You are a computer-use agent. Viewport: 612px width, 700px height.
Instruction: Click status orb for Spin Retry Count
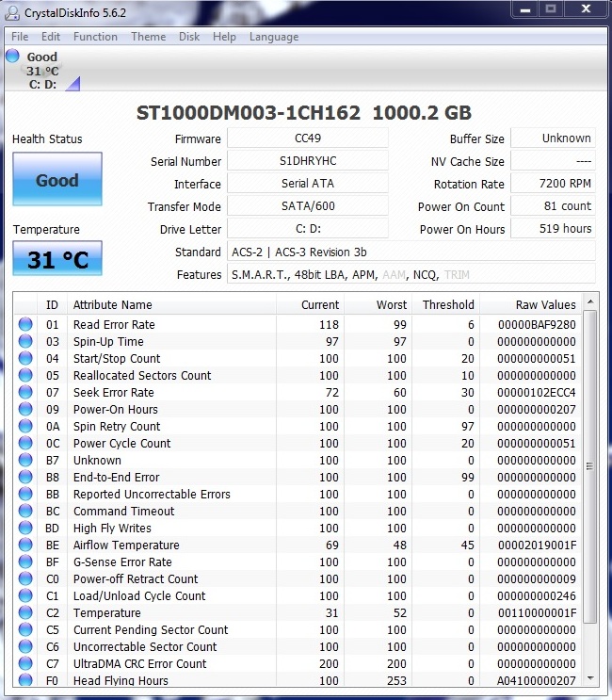pyautogui.click(x=25, y=426)
